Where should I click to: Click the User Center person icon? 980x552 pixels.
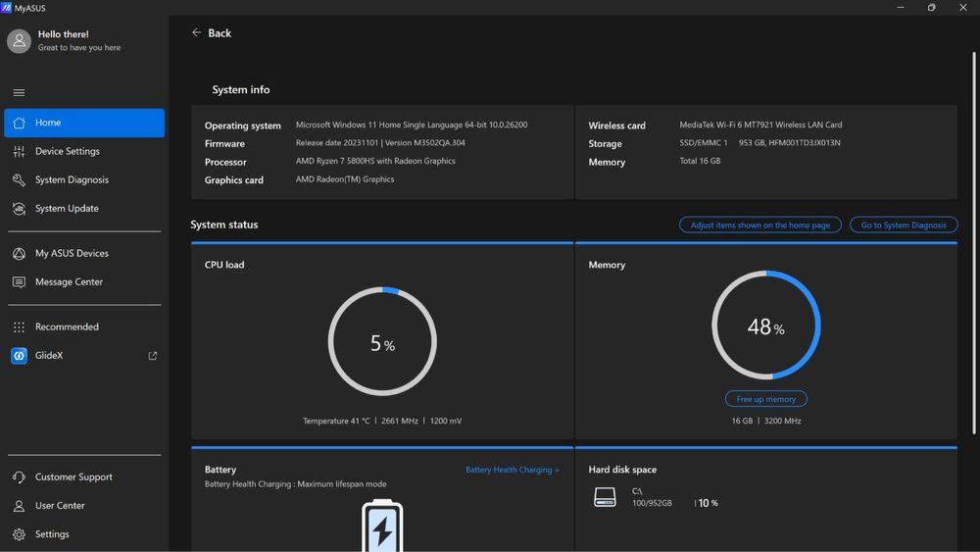(x=19, y=506)
